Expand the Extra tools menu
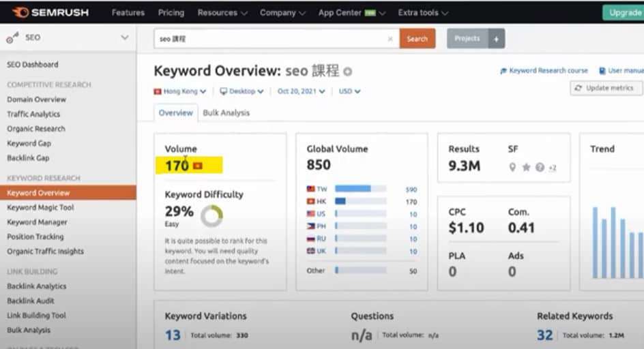The image size is (644, 349). coord(423,13)
